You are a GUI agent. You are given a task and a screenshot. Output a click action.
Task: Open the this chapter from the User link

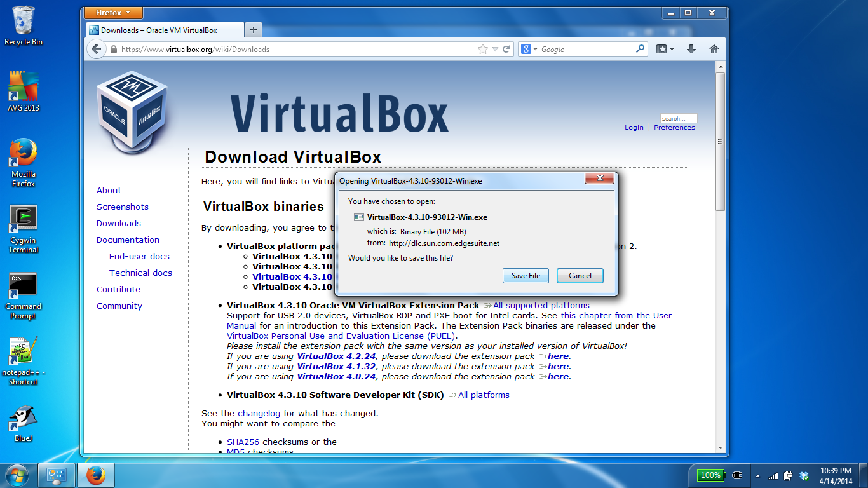pyautogui.click(x=616, y=315)
